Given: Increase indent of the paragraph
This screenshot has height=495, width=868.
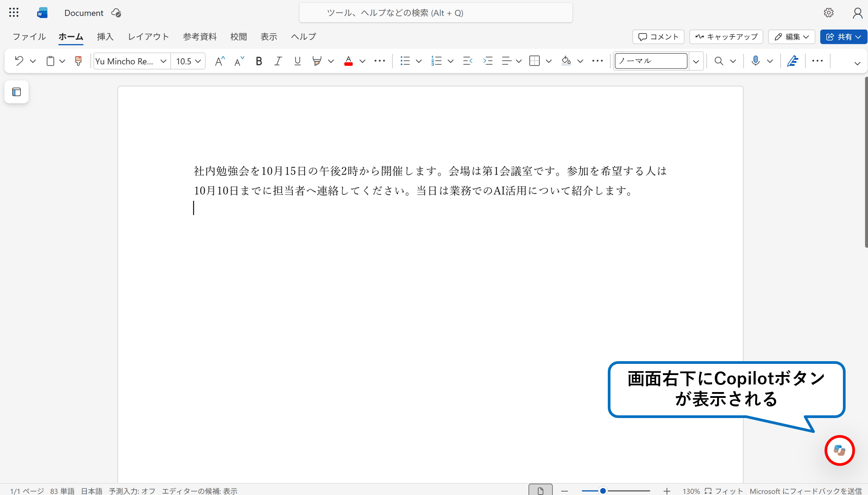Looking at the screenshot, I should pos(488,61).
